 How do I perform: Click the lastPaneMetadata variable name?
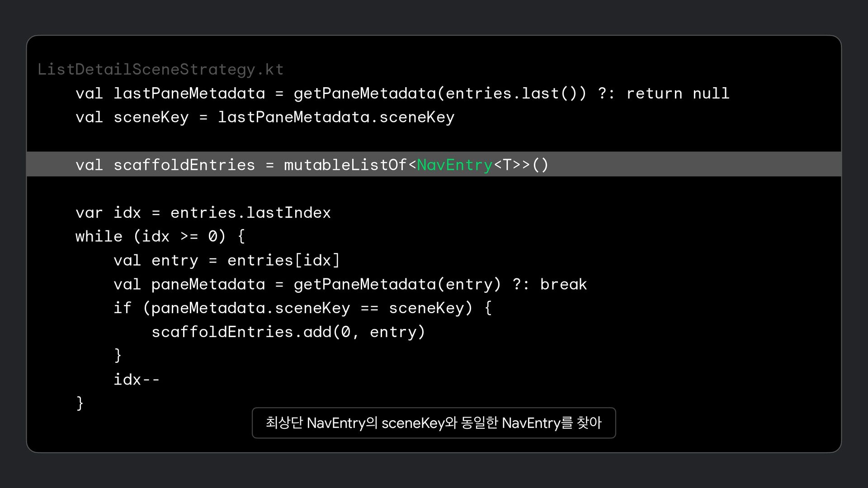(189, 94)
